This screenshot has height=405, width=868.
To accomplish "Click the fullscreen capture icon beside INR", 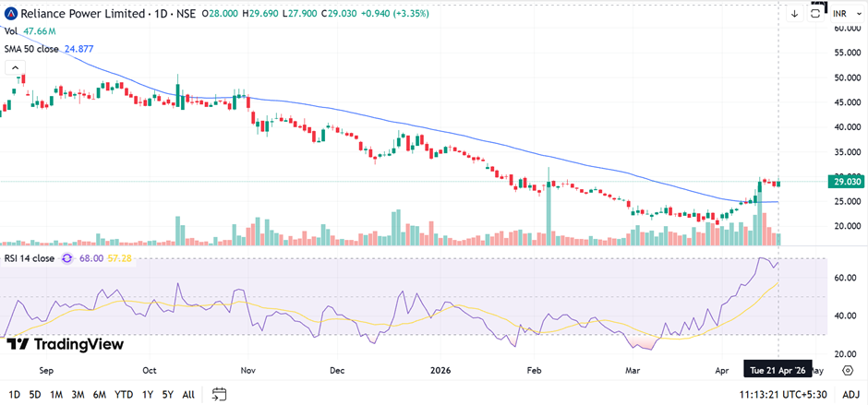I will point(816,12).
